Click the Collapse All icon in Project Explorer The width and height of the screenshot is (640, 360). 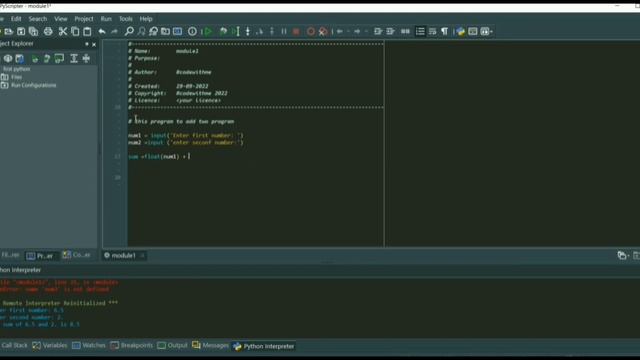coord(86,58)
